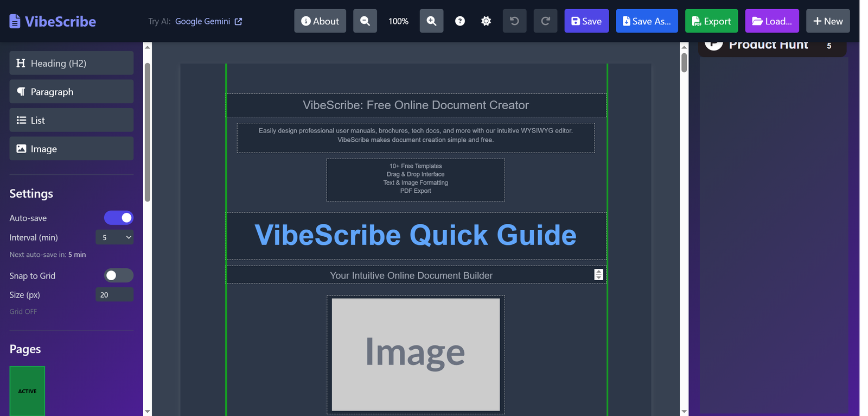Click the zoom out magnifier icon

(x=365, y=21)
